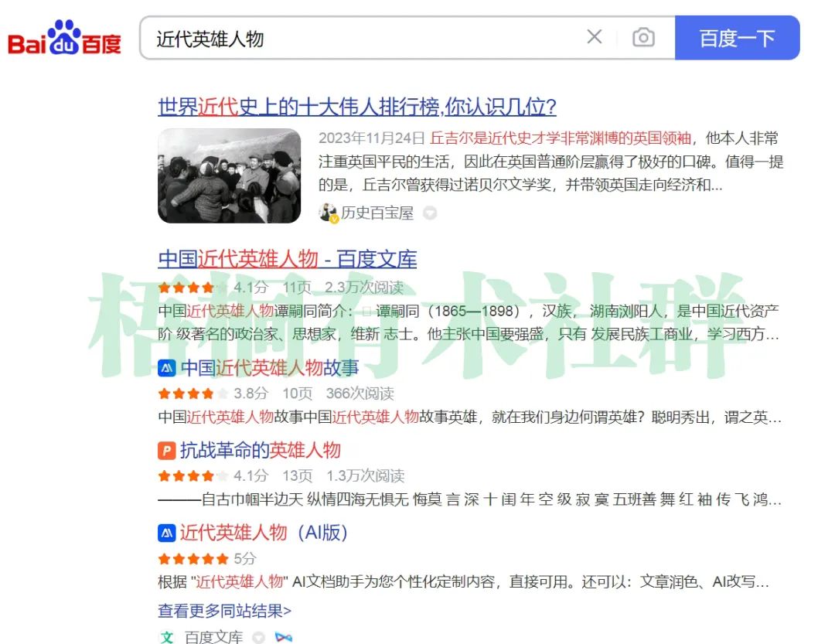The height and width of the screenshot is (644, 835).
Task: Click the yellow V badge on the avatar
Action: (334, 216)
